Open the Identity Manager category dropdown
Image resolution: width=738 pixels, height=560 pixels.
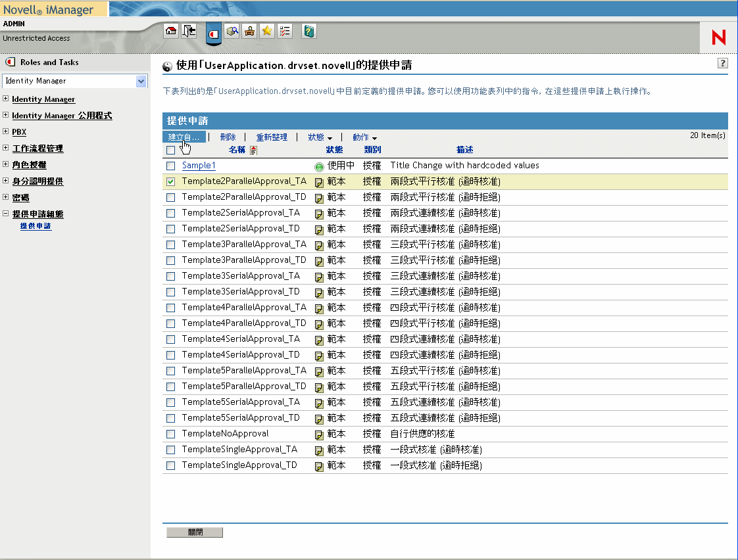pyautogui.click(x=141, y=81)
